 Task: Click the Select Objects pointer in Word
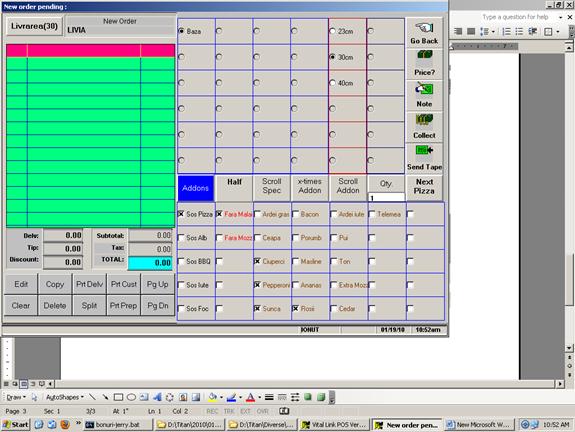coord(34,397)
